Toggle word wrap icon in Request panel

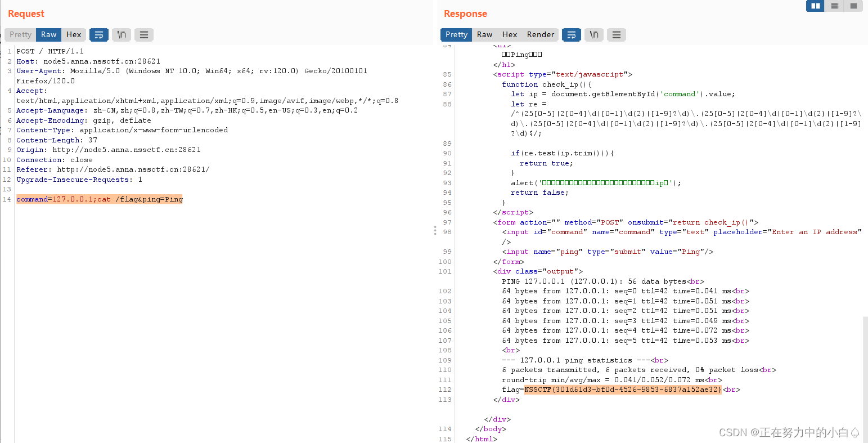coord(99,35)
